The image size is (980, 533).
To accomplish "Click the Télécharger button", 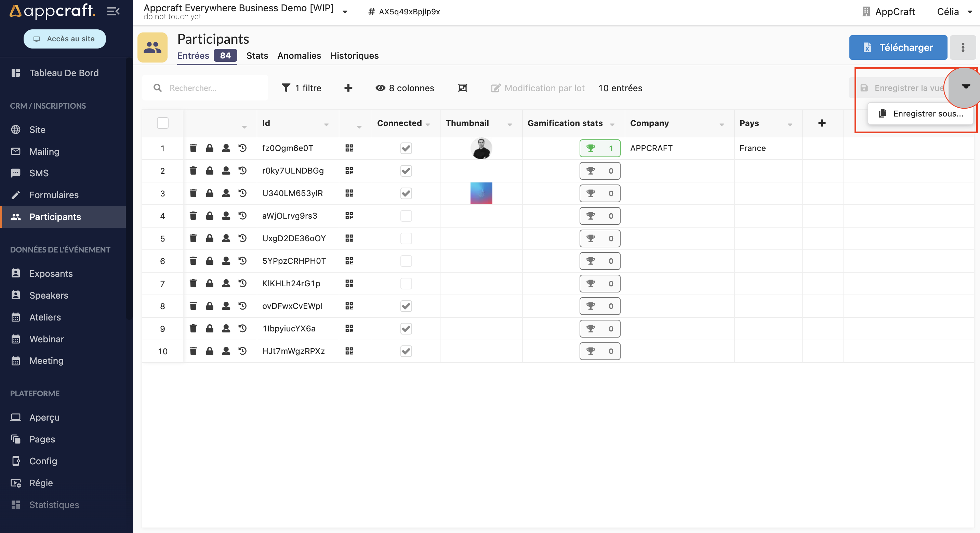I will (x=898, y=47).
